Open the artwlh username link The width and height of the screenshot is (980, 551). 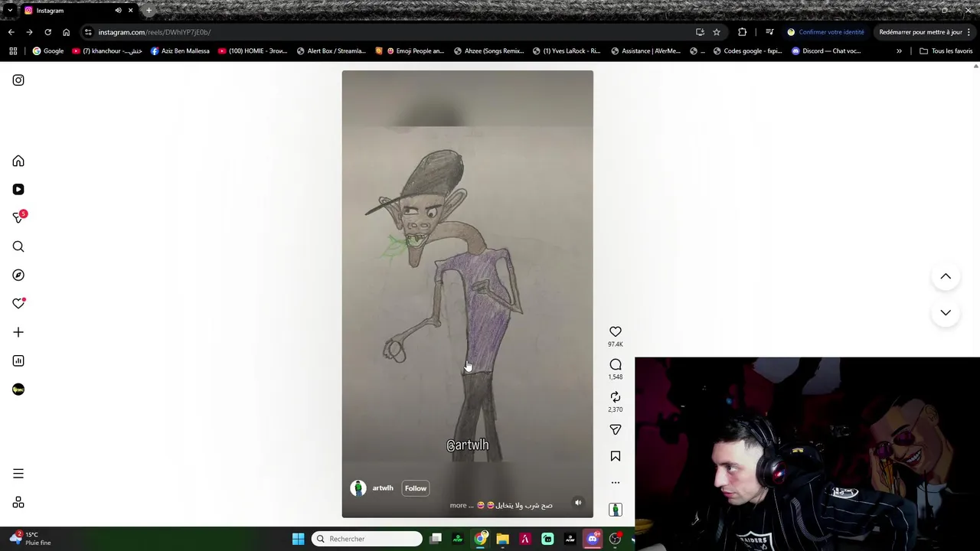[383, 488]
